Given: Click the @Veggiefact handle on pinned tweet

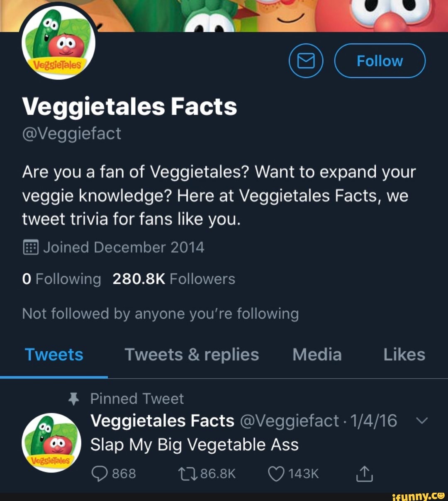Looking at the screenshot, I should point(292,420).
